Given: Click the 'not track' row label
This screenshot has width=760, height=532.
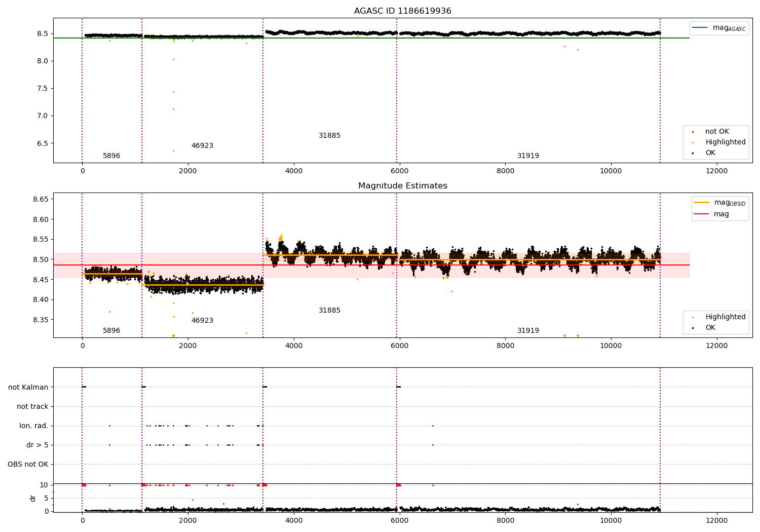Looking at the screenshot, I should click(x=32, y=407).
